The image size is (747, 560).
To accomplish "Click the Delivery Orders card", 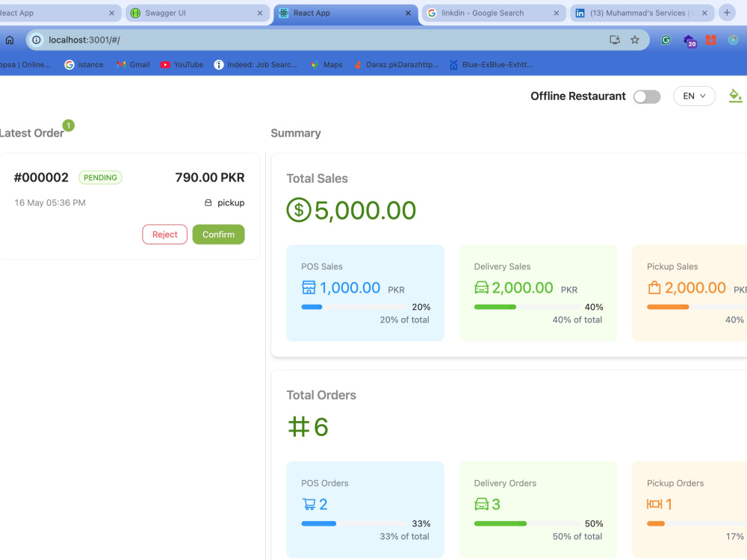I will pyautogui.click(x=538, y=509).
